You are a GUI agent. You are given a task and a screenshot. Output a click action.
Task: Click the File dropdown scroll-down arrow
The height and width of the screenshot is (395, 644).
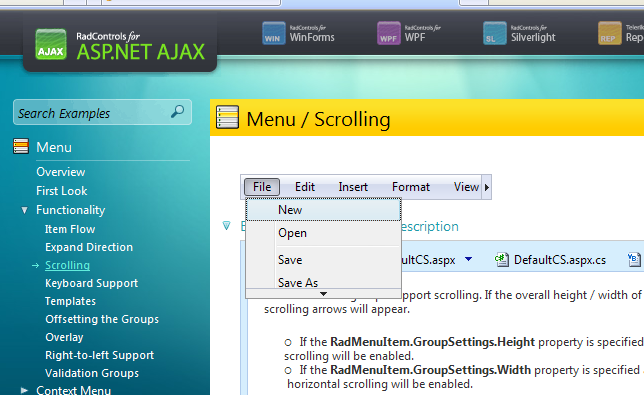323,294
